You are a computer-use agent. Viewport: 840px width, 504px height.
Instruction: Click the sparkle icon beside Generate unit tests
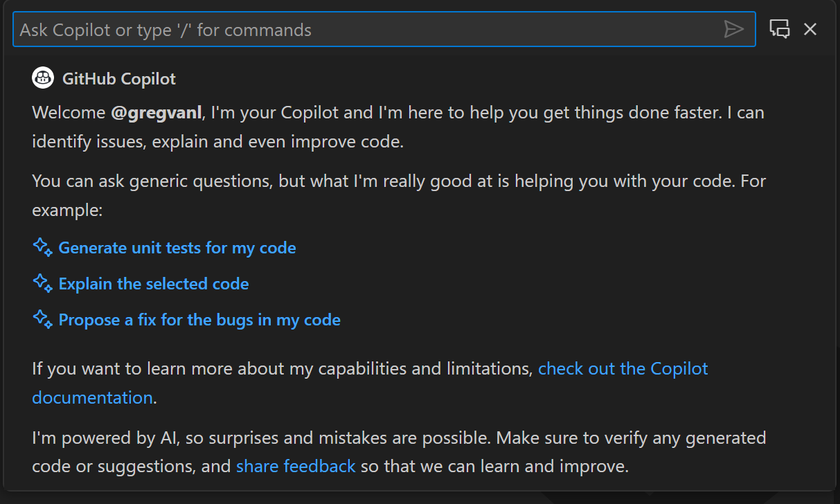click(42, 246)
